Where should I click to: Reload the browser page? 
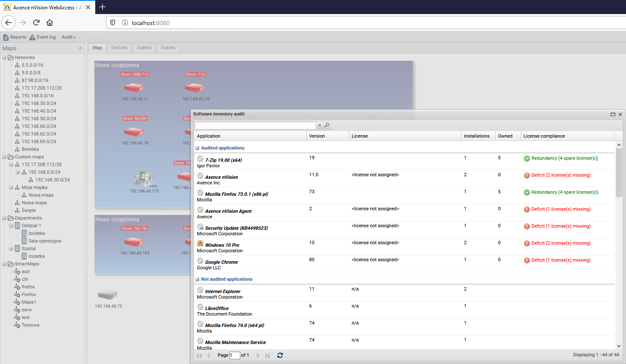[36, 23]
